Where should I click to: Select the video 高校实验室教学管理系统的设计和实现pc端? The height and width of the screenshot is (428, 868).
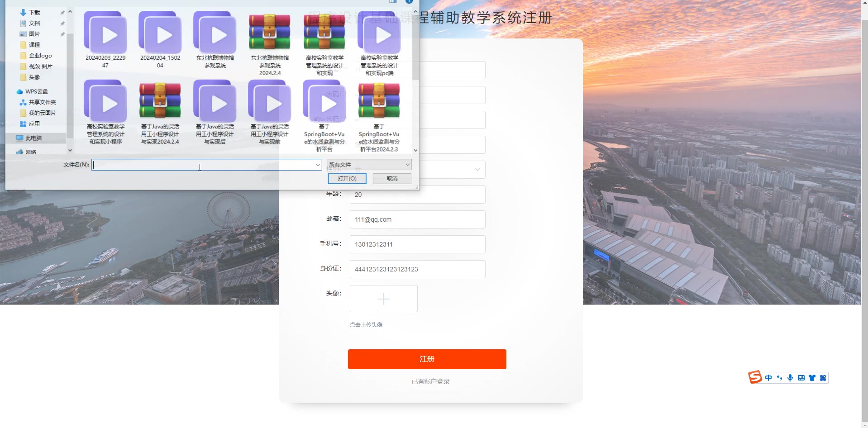pos(379,43)
